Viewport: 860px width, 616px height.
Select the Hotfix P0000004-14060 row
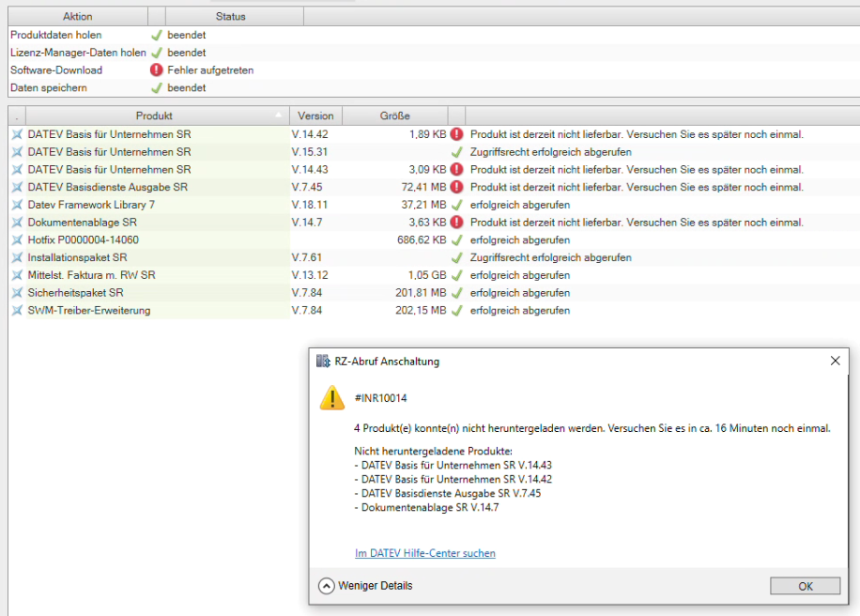click(x=84, y=240)
